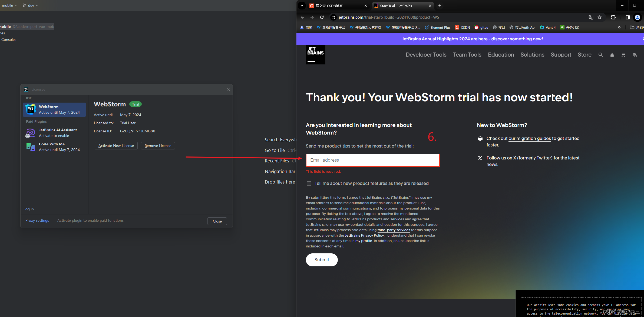Switch to the CSDN blog tab
Viewport: 644px width, 317px height.
pos(338,6)
